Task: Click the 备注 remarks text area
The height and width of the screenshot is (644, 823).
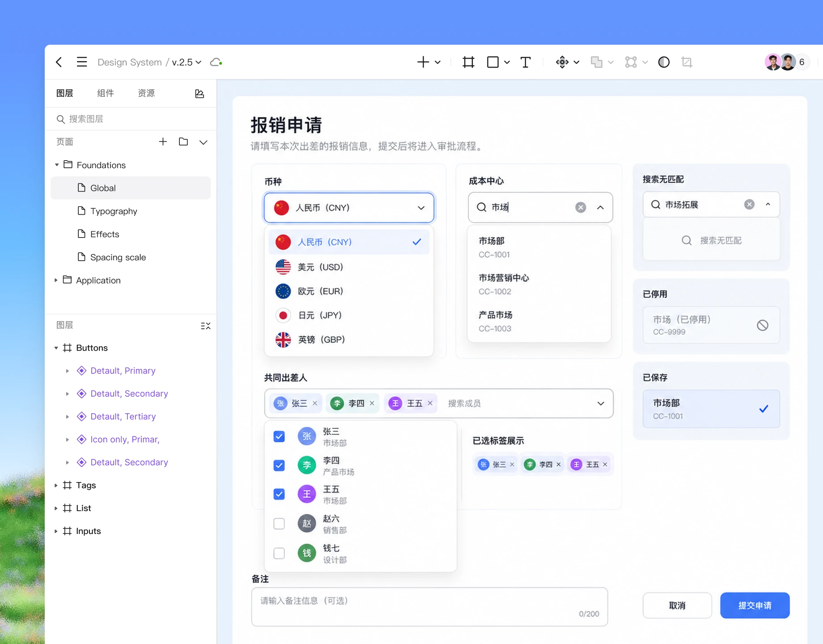Action: pos(429,607)
